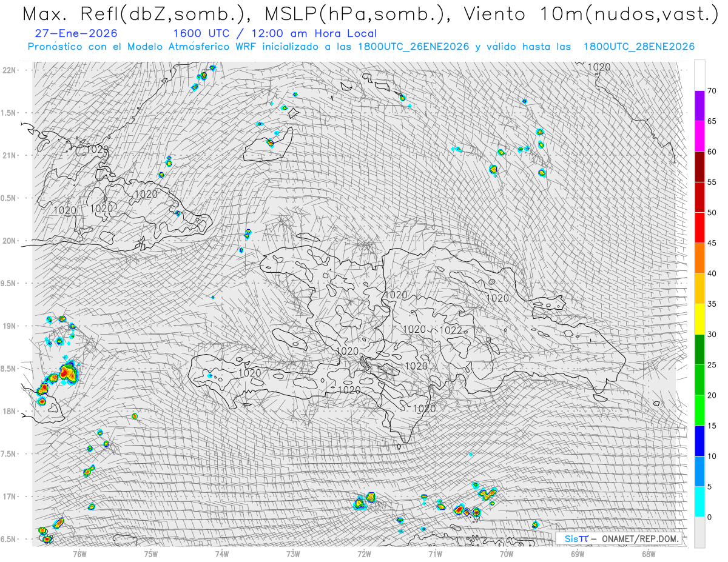Click the '71W' longitude label
The width and height of the screenshot is (728, 562).
[x=435, y=554]
